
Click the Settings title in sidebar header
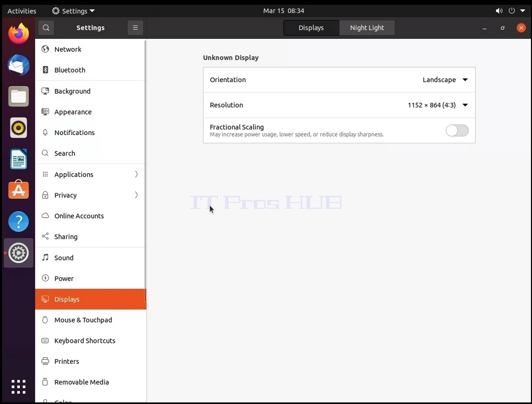(x=90, y=28)
